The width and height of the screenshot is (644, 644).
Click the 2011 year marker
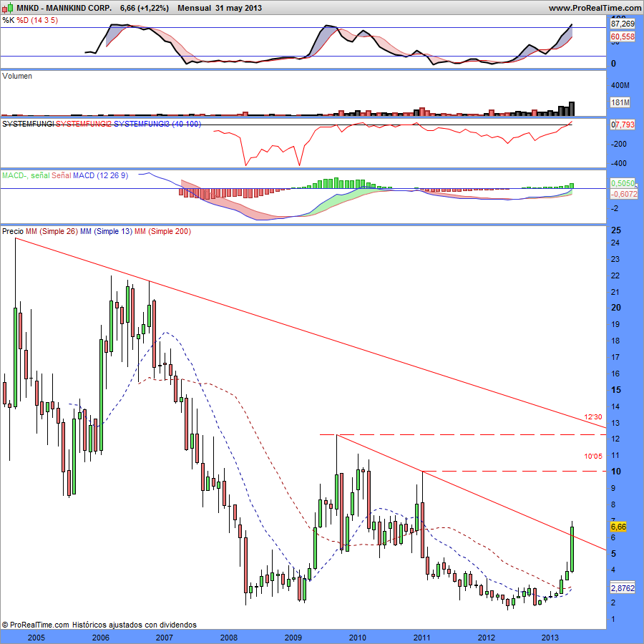coord(421,638)
